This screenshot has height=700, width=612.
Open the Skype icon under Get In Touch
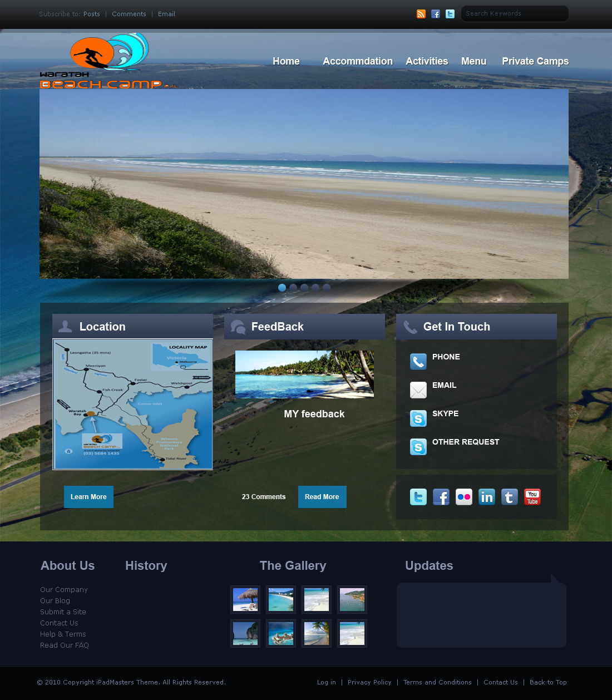tap(418, 418)
